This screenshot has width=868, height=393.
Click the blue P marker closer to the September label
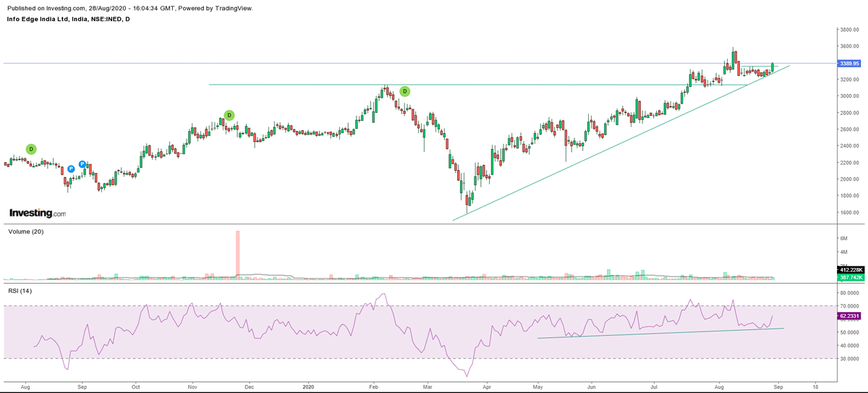tap(82, 164)
